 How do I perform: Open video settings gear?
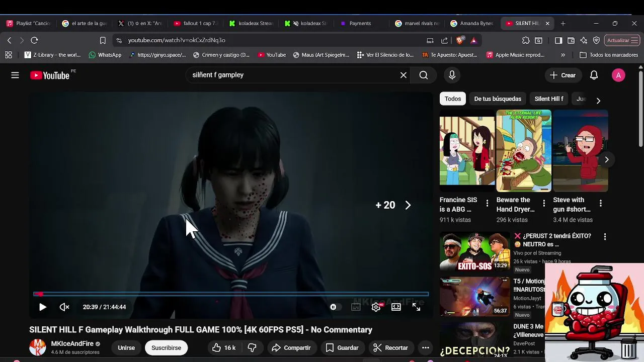pos(376,307)
